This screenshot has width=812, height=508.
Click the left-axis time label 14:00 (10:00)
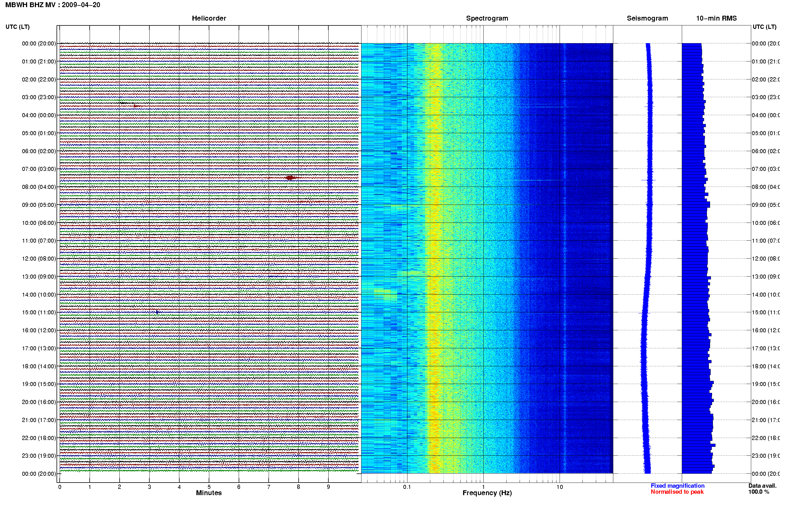(x=39, y=295)
